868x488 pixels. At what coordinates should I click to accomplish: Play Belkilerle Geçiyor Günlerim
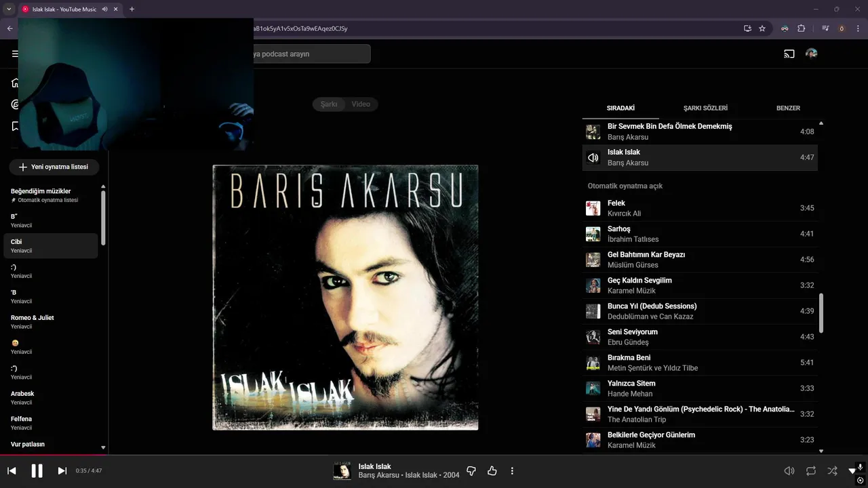[x=700, y=440]
